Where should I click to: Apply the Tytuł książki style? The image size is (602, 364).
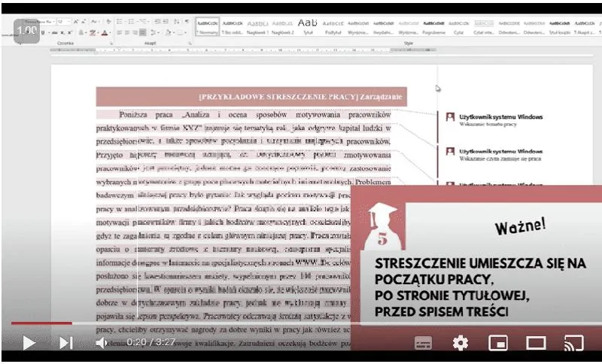(559, 27)
